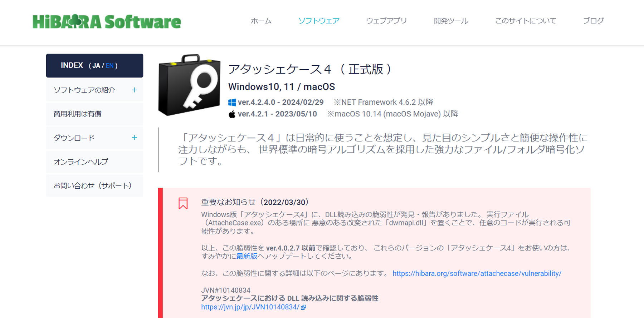Viewport: 644px width, 318px height.
Task: Open the ウェブアプリ nav item
Action: (x=386, y=21)
